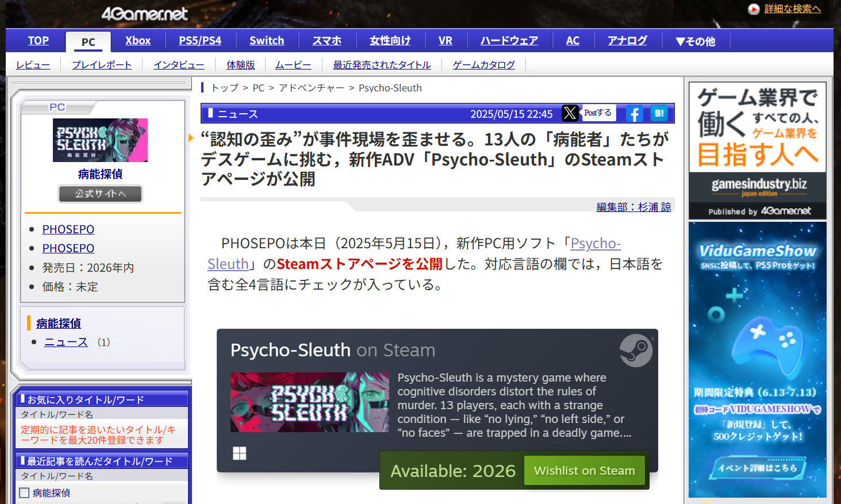Open the 病能探偵 heading link with orange bar

[x=59, y=324]
